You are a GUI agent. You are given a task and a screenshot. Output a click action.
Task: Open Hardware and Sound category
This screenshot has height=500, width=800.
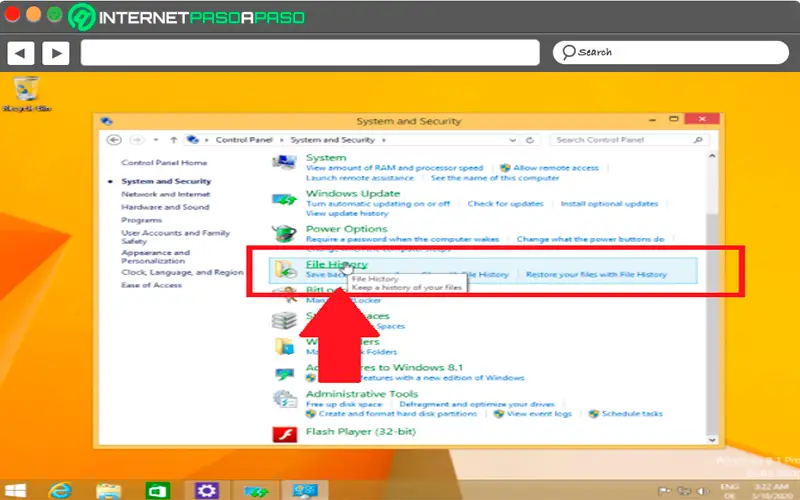(x=165, y=207)
